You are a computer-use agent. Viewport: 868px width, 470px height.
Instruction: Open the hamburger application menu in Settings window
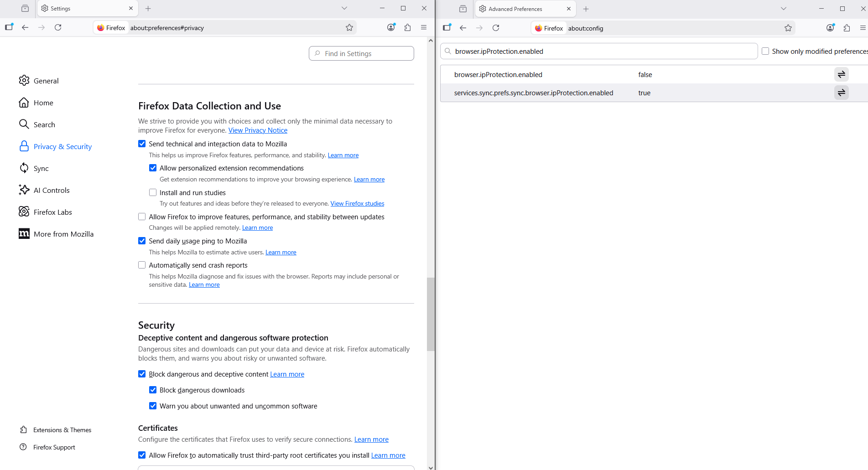pyautogui.click(x=424, y=28)
